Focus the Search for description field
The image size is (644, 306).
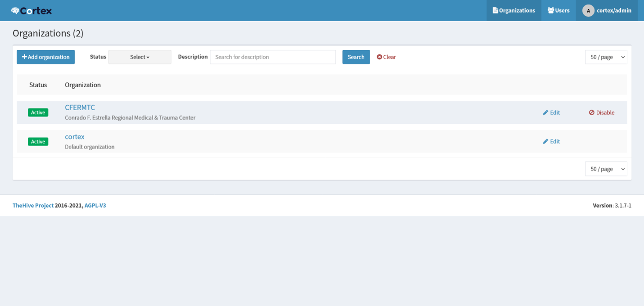pos(273,57)
